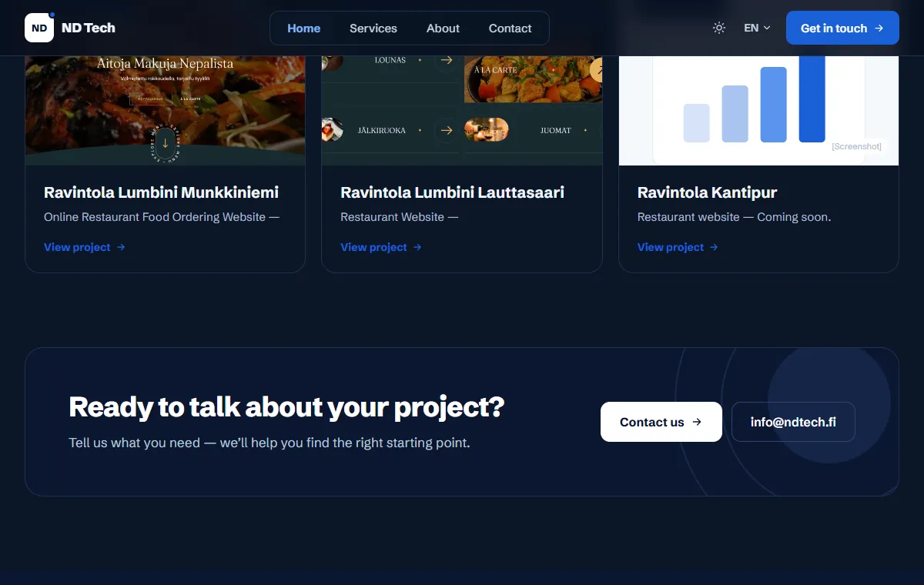Screen dimensions: 924x585
Task: Click the info@ndtech.fi email button
Action: 793,422
